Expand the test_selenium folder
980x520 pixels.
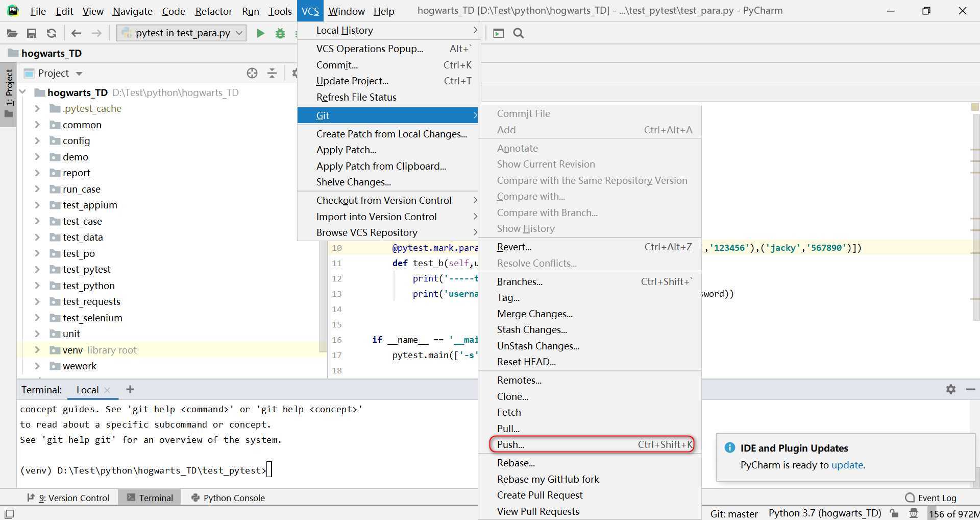click(x=37, y=318)
